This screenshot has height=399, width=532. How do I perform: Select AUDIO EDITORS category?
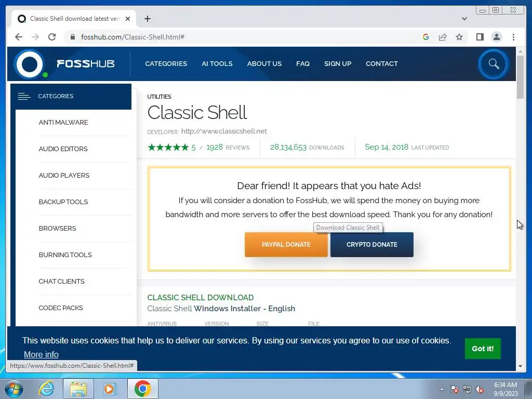click(63, 149)
